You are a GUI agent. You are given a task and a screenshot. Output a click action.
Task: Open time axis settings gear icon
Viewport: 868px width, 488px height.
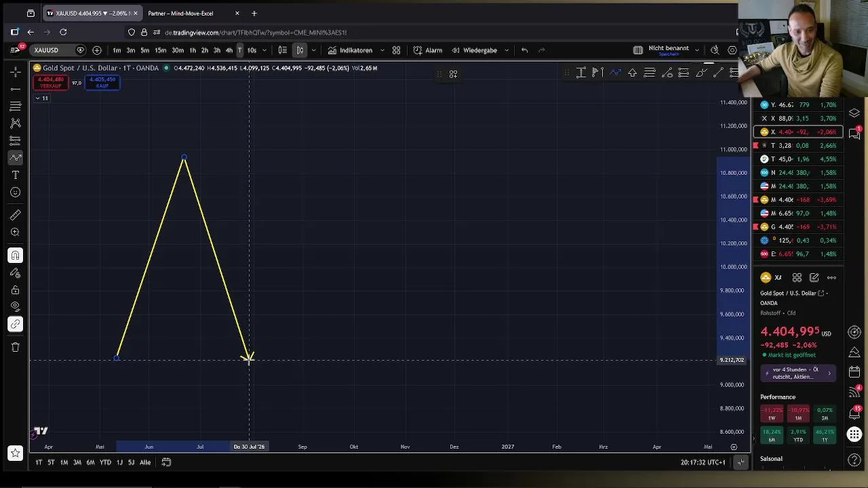(734, 447)
